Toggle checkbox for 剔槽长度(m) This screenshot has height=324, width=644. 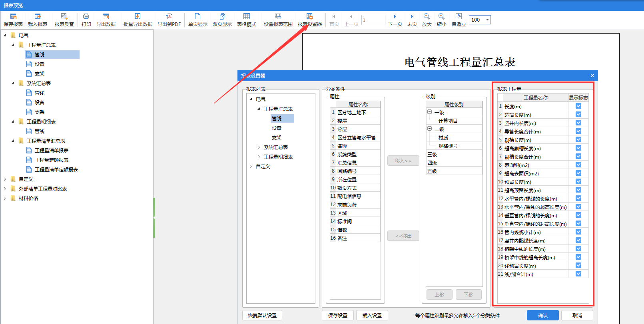[x=578, y=140]
